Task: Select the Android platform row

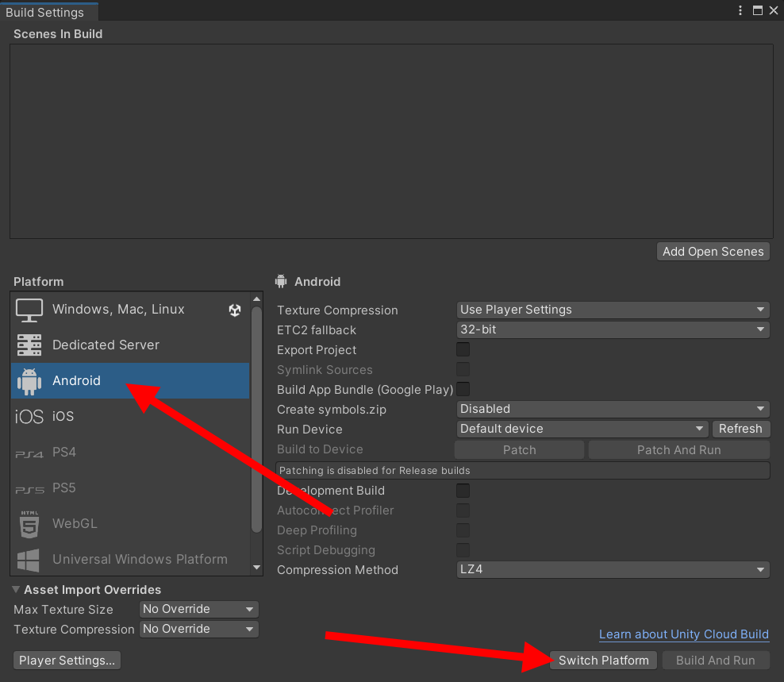Action: pyautogui.click(x=130, y=381)
